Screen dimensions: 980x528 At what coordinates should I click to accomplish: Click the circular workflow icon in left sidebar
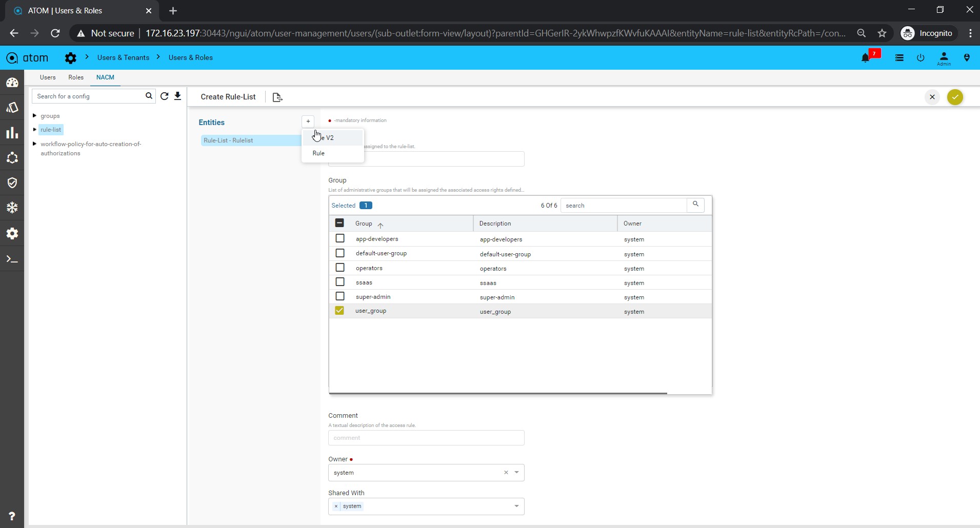click(x=12, y=158)
